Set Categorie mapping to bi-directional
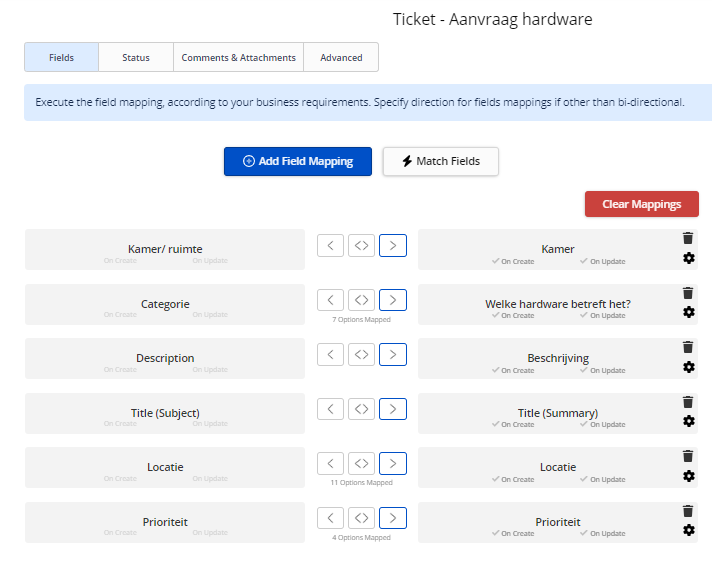This screenshot has width=712, height=566. (361, 299)
